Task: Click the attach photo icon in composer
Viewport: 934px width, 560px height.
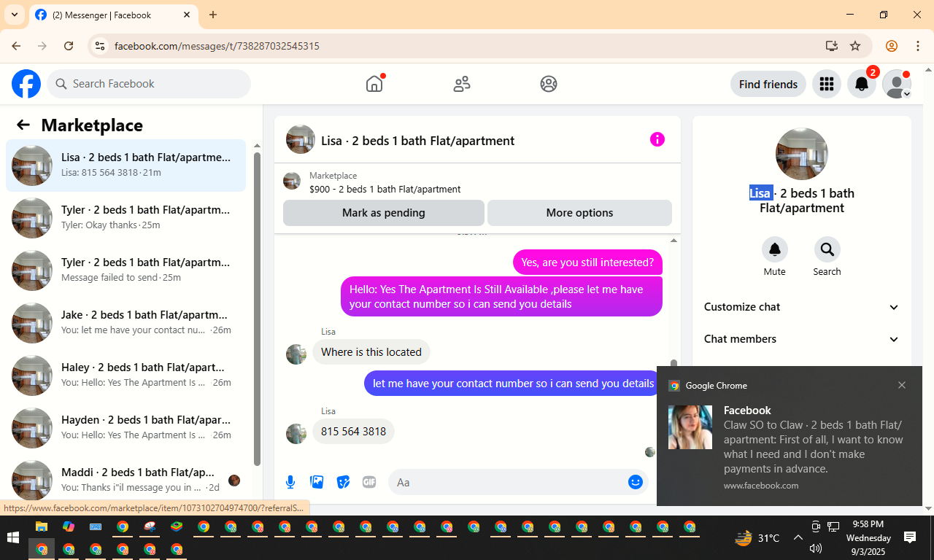Action: 317,482
